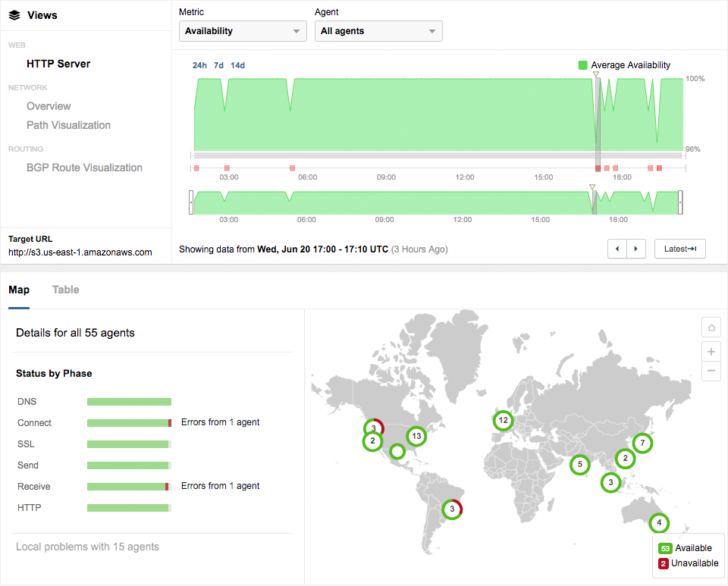Click the left handle of timeline range slider

point(191,202)
